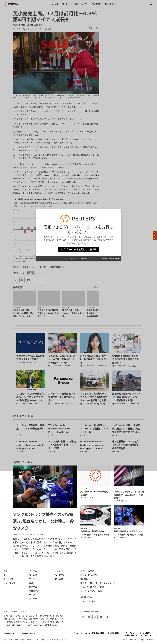The height and width of the screenshot is (644, 157).
Task: Open 米ＰＣＥ価格、1月＋2.5% next article
Action: (23, 313)
